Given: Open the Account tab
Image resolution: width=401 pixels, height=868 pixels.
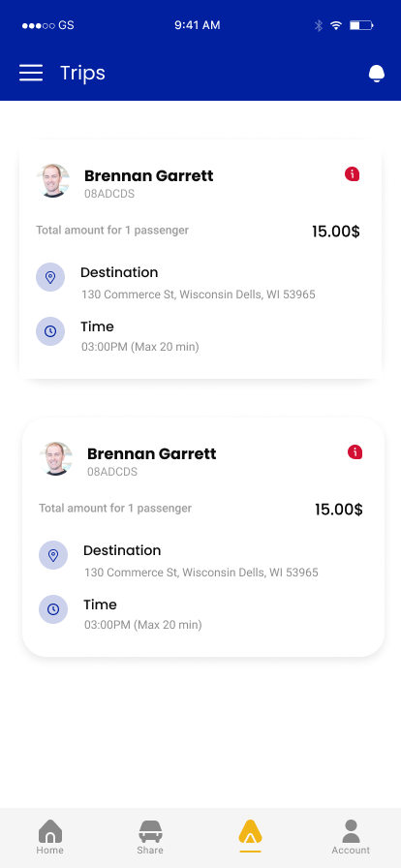Looking at the screenshot, I should tap(351, 838).
